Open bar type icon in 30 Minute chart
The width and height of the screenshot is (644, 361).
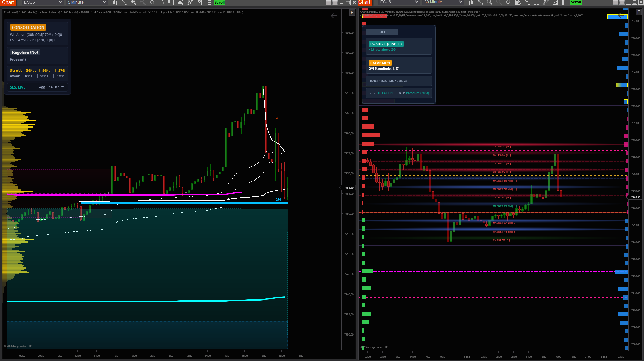point(471,2)
